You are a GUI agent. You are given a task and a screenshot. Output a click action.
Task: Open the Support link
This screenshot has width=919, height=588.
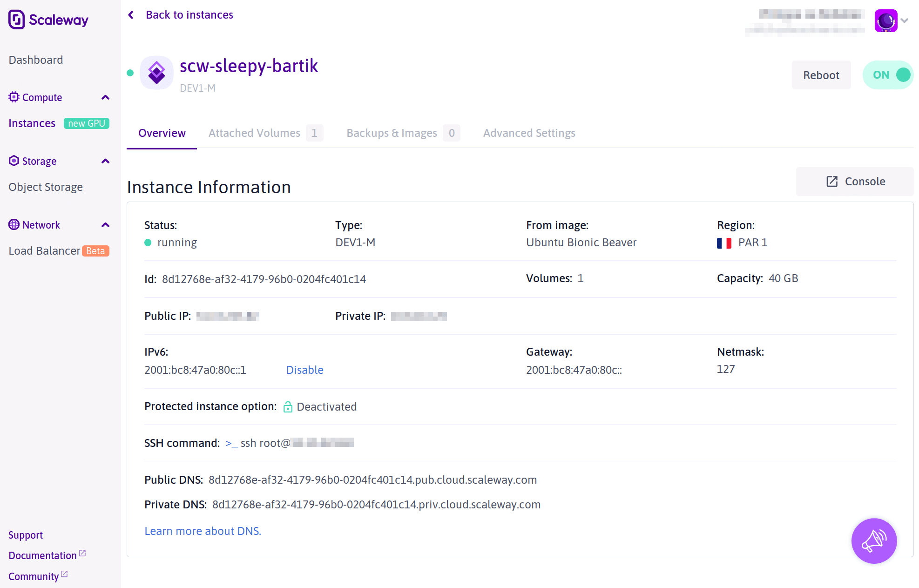click(26, 535)
